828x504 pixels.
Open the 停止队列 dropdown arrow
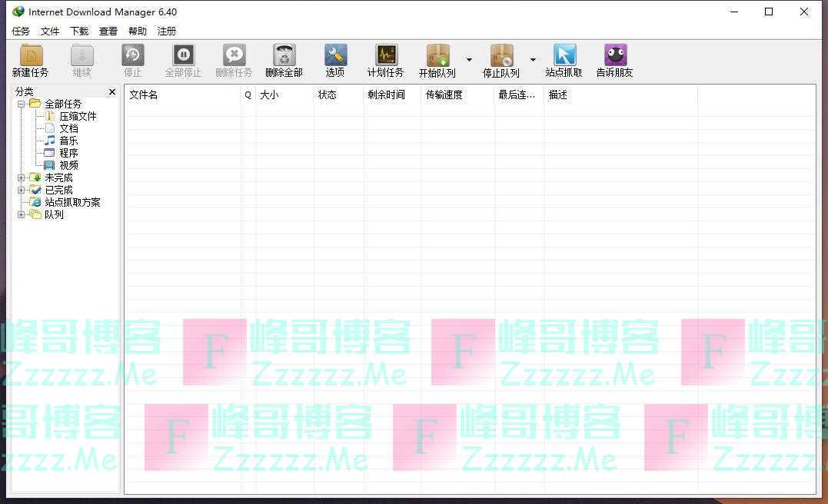point(533,60)
